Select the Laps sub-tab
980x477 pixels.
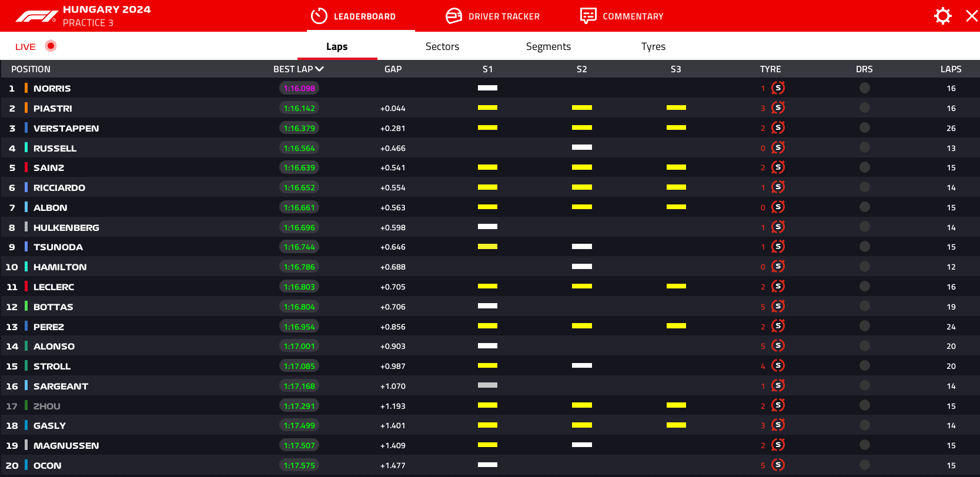coord(337,46)
